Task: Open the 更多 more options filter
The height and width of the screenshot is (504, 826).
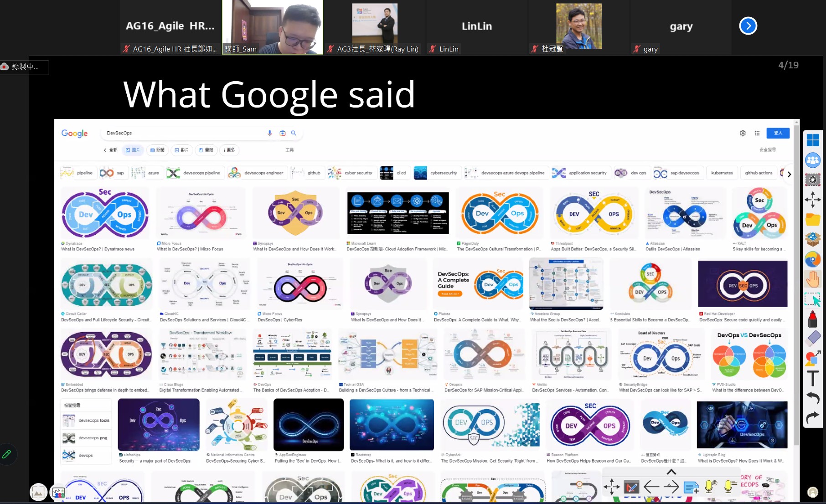Action: pyautogui.click(x=229, y=150)
